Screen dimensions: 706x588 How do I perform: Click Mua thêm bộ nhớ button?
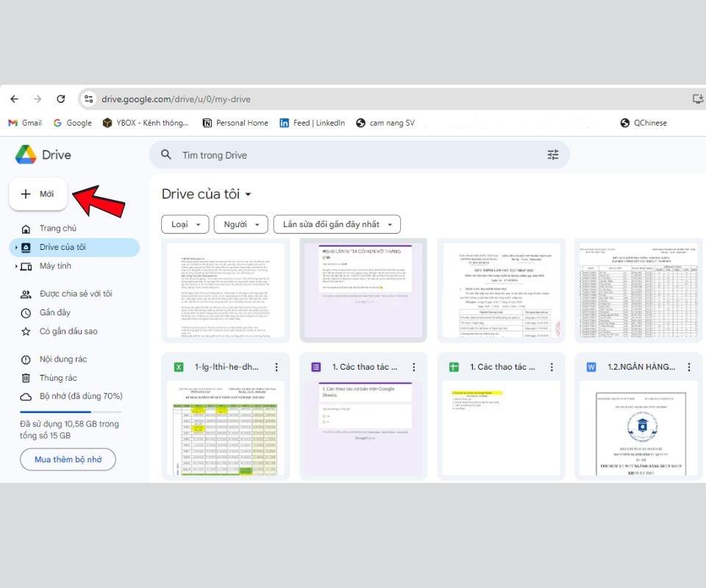(x=68, y=459)
